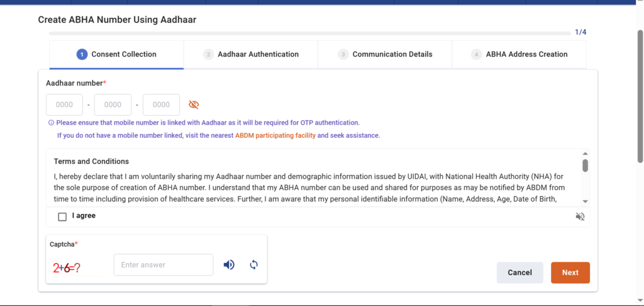Click the 1/4 progress bar
Image resolution: width=644 pixels, height=306 pixels.
308,32
